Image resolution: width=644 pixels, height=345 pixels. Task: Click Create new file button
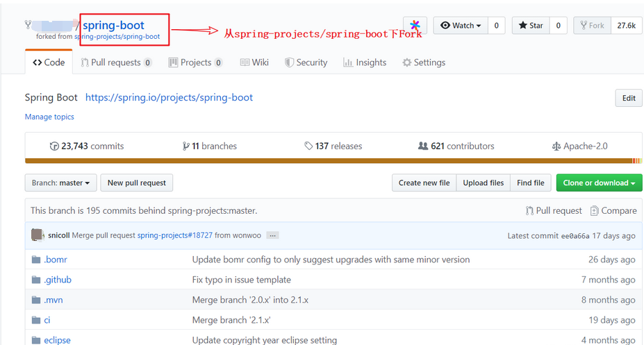tap(424, 183)
